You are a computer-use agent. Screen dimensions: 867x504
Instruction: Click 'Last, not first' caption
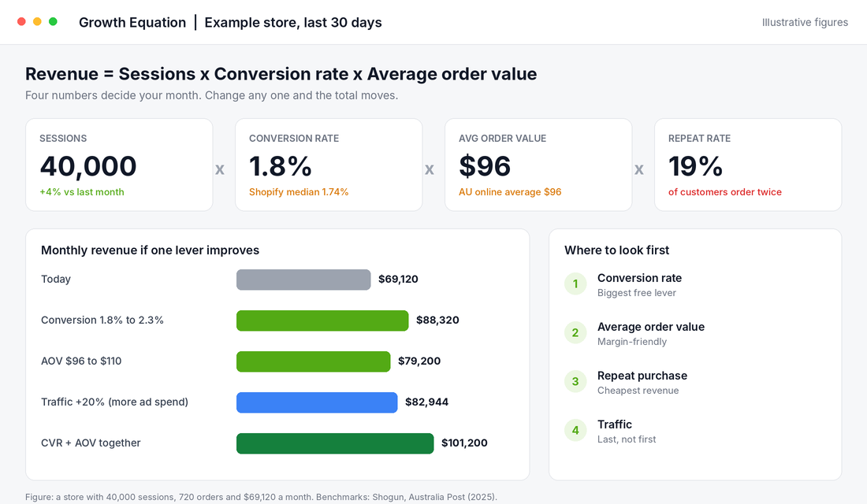click(627, 439)
